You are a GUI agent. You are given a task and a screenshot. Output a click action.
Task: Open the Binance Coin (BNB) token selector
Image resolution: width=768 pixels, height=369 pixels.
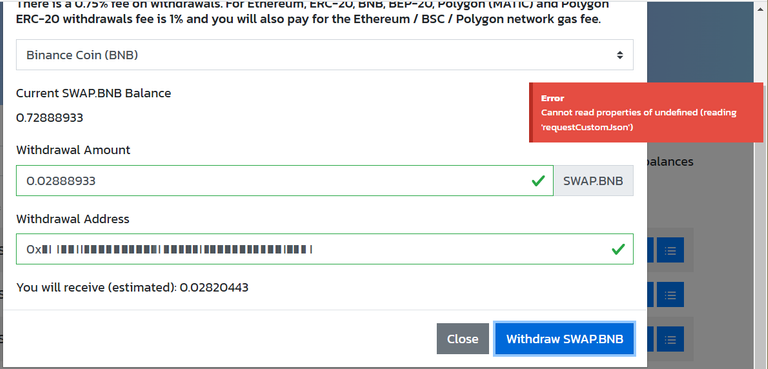[x=324, y=55]
